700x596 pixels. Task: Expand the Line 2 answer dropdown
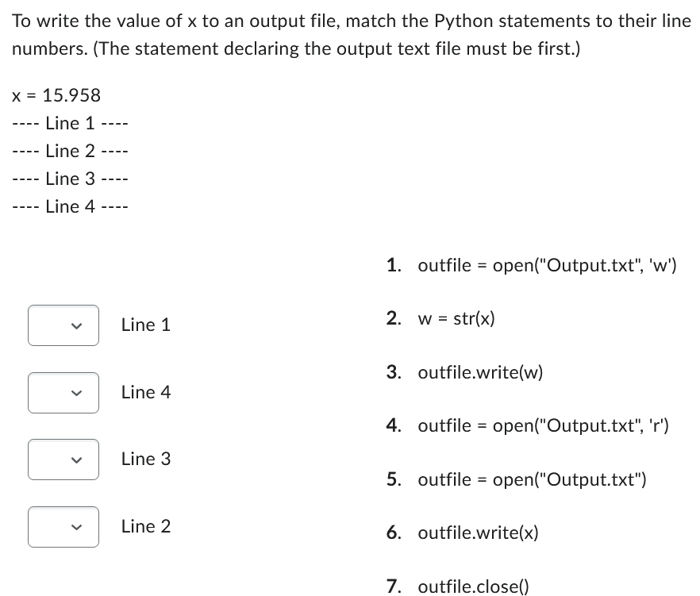pos(63,526)
